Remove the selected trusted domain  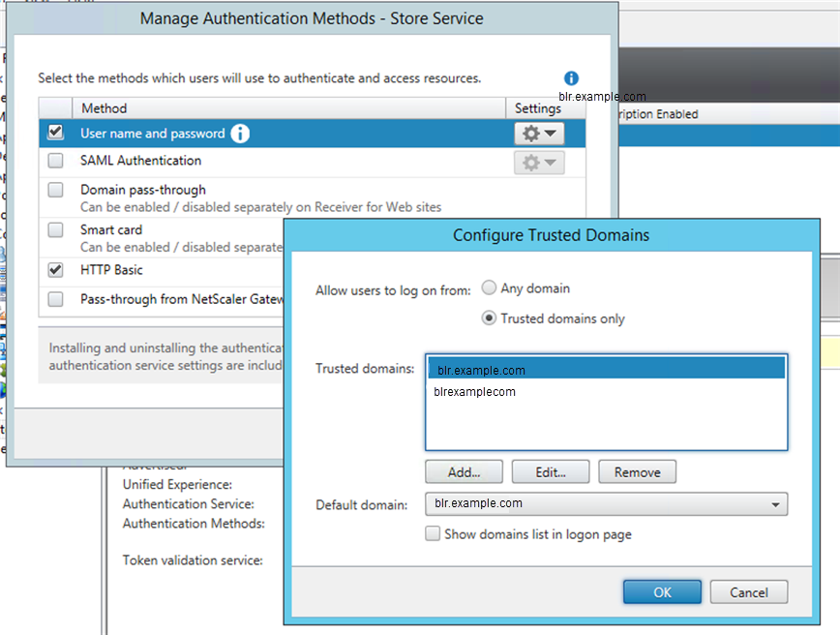click(638, 472)
